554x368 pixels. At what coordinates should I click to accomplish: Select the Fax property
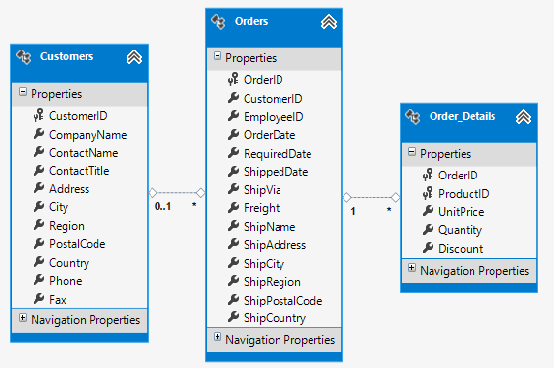(x=58, y=300)
